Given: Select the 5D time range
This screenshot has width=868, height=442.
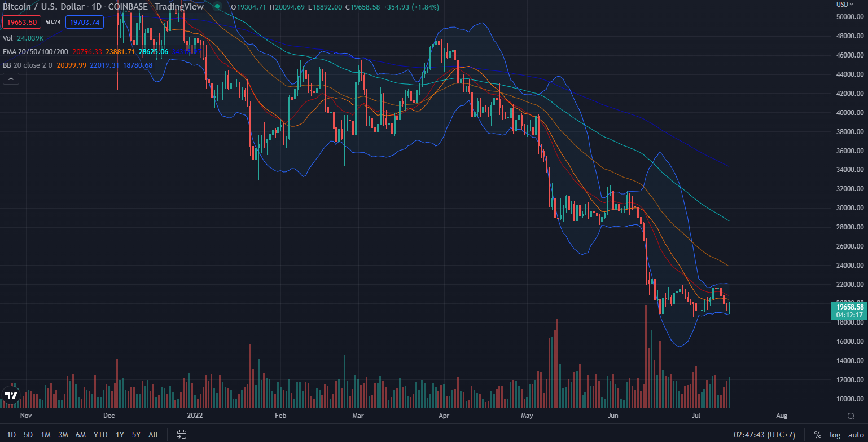Looking at the screenshot, I should click(x=28, y=435).
